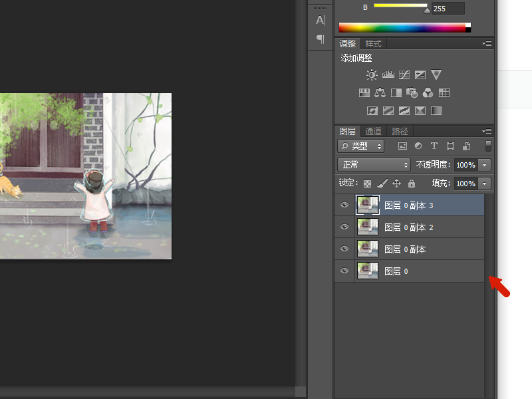
Task: Add a Color Lookup adjustment
Action: point(444,92)
